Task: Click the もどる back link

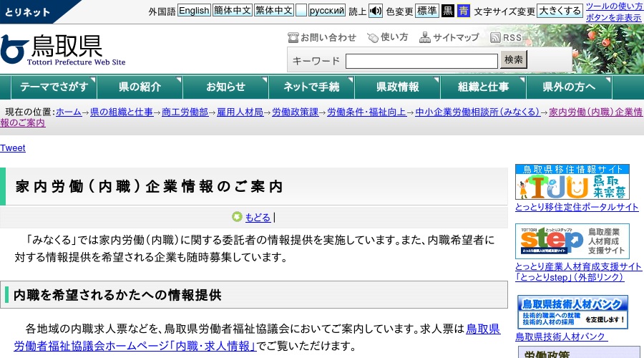Action: point(258,218)
